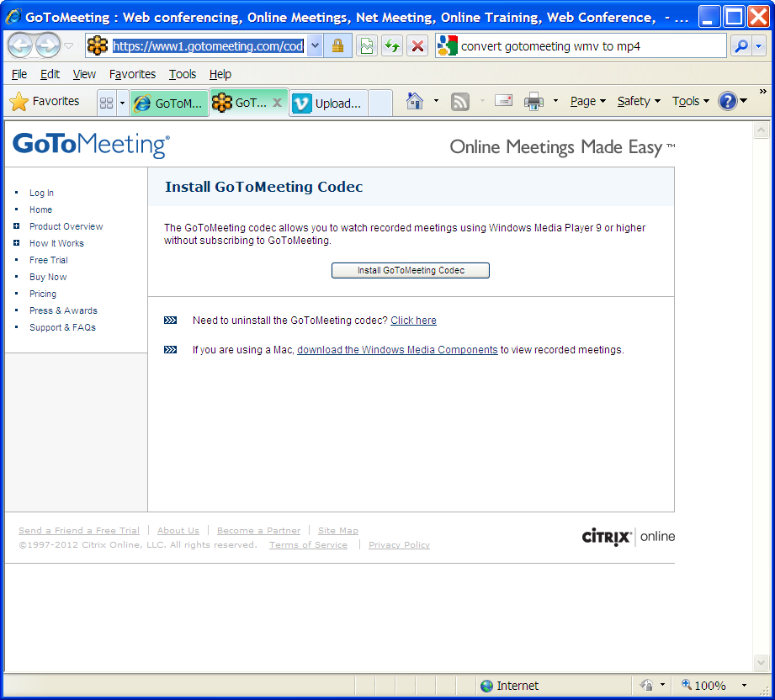This screenshot has width=775, height=700.
Task: Refresh the page with the green arrows
Action: (x=392, y=46)
